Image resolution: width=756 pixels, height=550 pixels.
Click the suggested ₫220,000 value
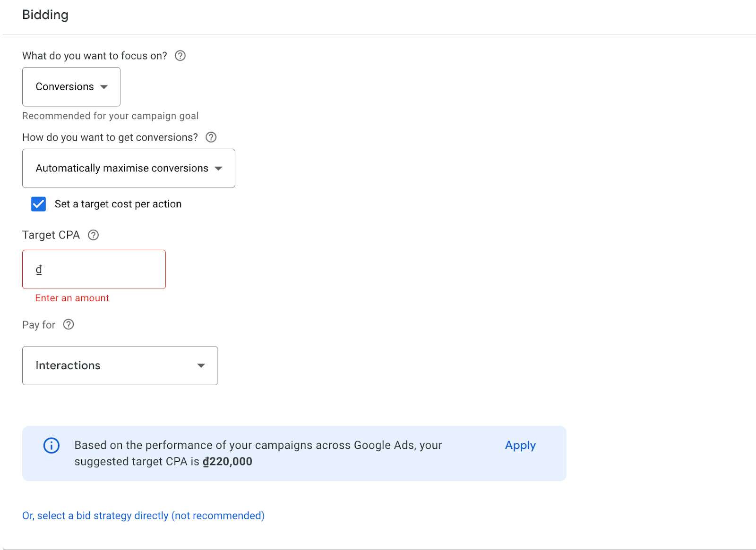coord(227,461)
